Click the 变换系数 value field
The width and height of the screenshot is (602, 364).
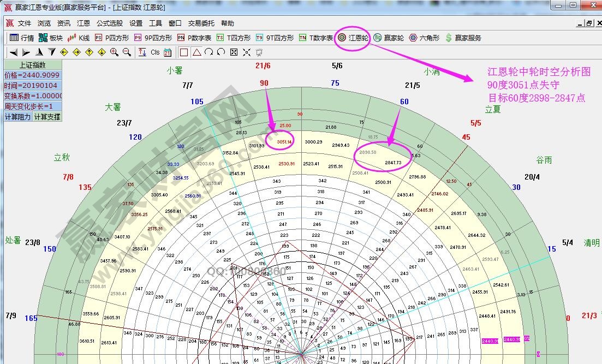click(x=33, y=96)
